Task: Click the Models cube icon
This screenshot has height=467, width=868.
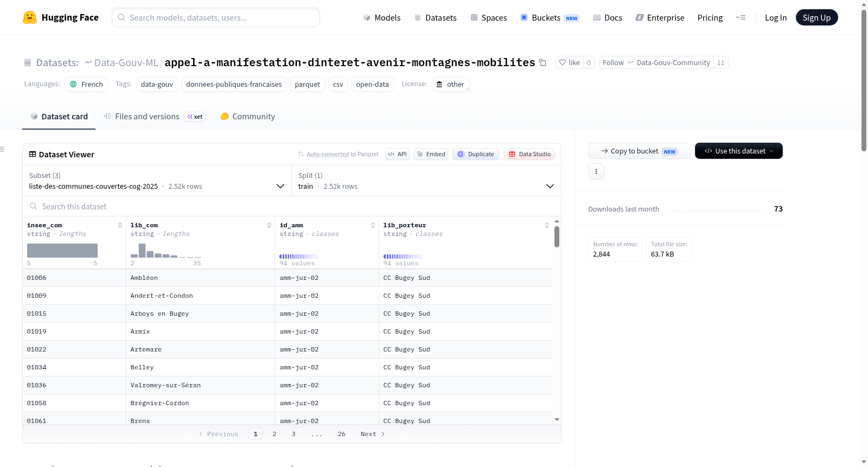Action: point(367,18)
